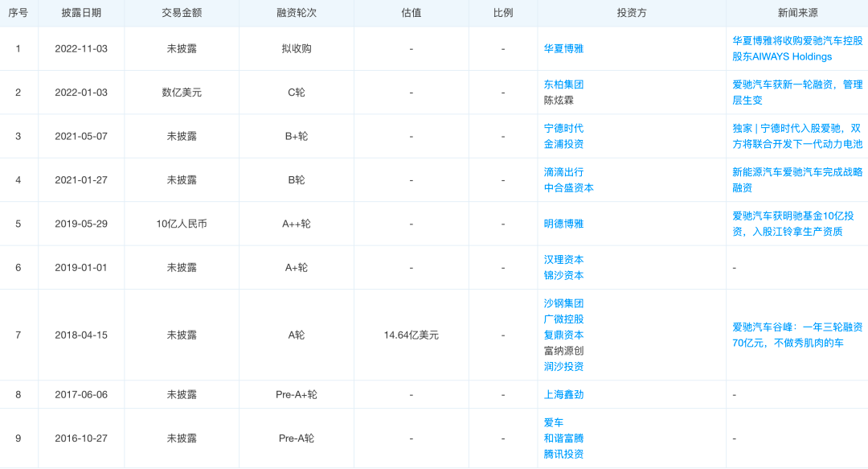Select round cell Pre-A+轮
Image resolution: width=868 pixels, height=469 pixels.
pyautogui.click(x=296, y=395)
